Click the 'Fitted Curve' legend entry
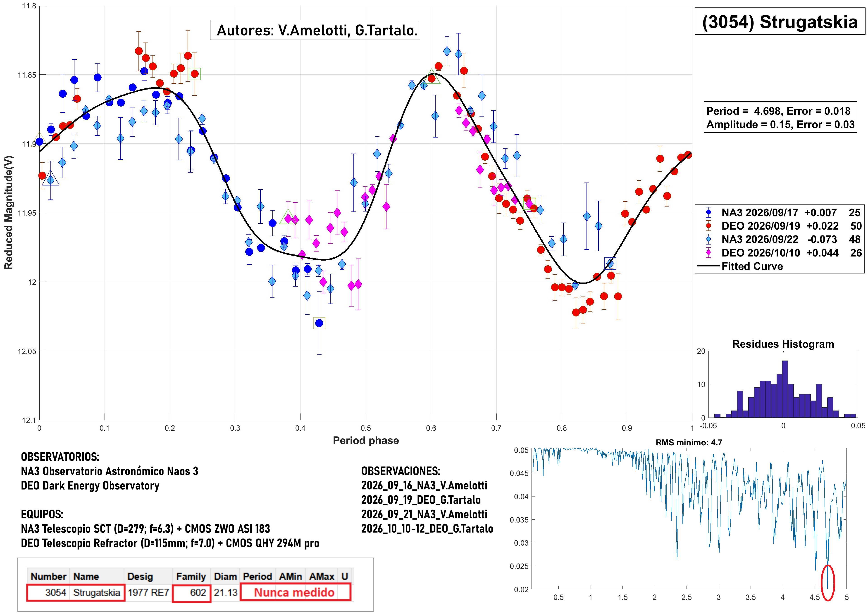Viewport: 868px width, 615px height. [752, 266]
